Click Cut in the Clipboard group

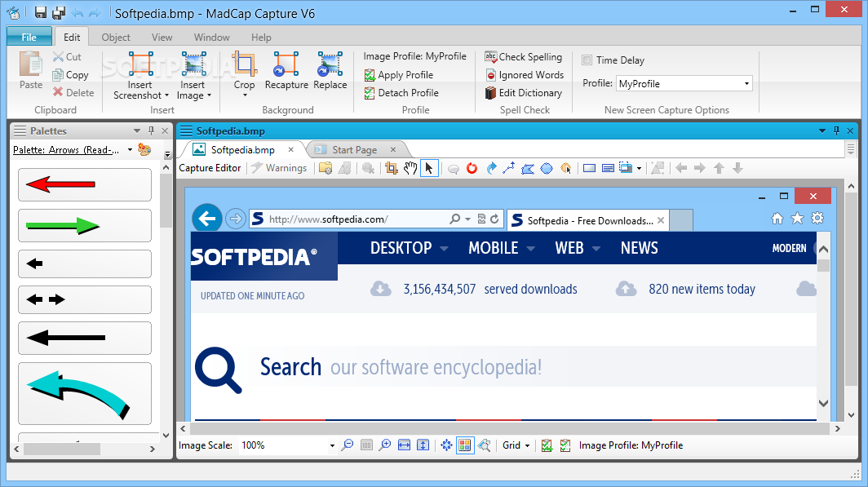point(67,56)
